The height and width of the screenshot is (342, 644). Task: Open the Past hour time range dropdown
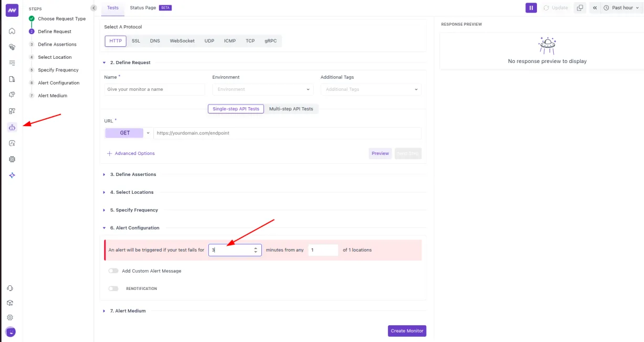pyautogui.click(x=621, y=8)
